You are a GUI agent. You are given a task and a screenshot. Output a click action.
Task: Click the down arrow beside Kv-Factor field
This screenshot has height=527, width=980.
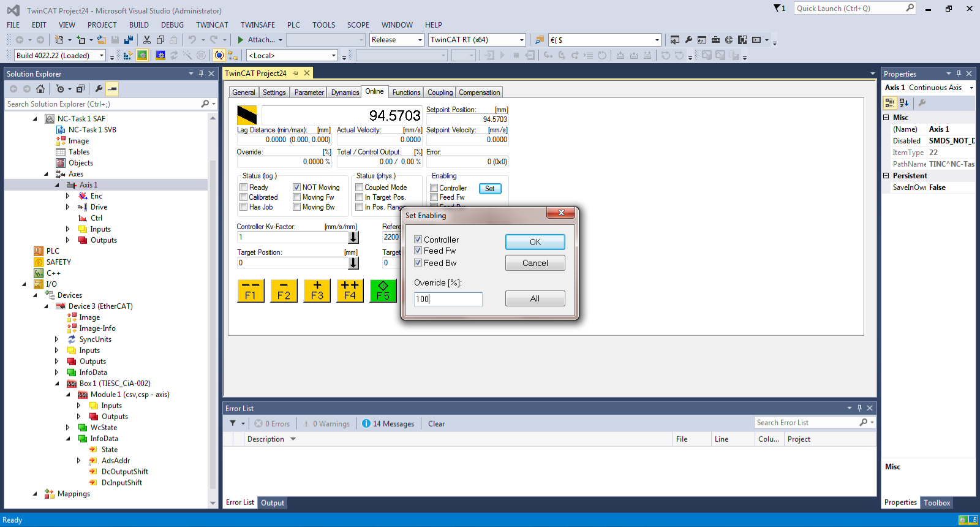[353, 237]
